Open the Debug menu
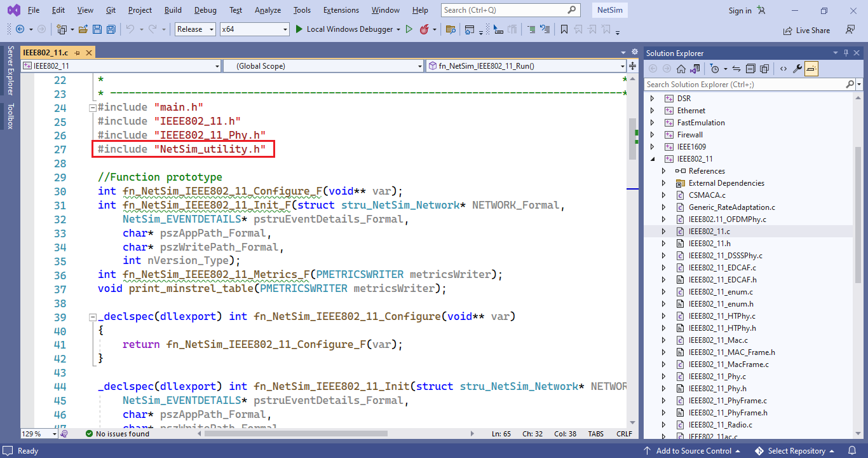868x458 pixels. 205,10
